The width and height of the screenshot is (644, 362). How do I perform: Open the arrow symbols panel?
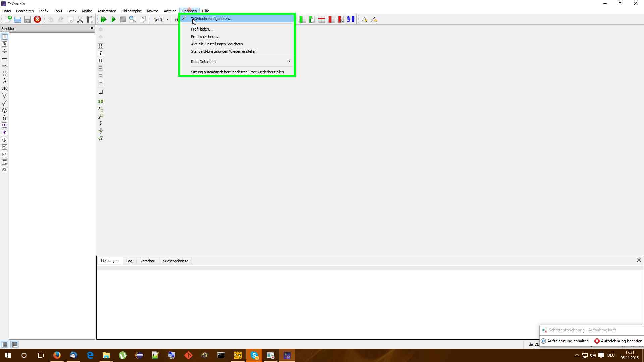4,66
